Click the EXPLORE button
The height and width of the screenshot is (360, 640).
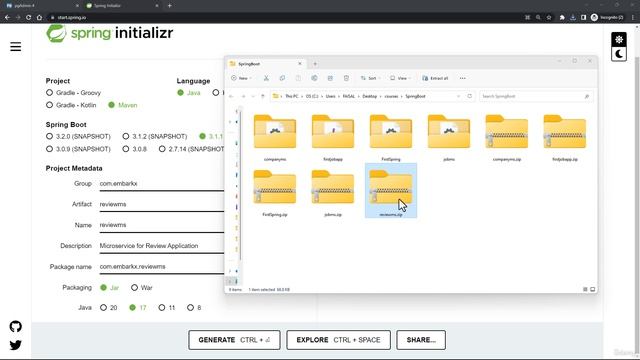[x=338, y=340]
